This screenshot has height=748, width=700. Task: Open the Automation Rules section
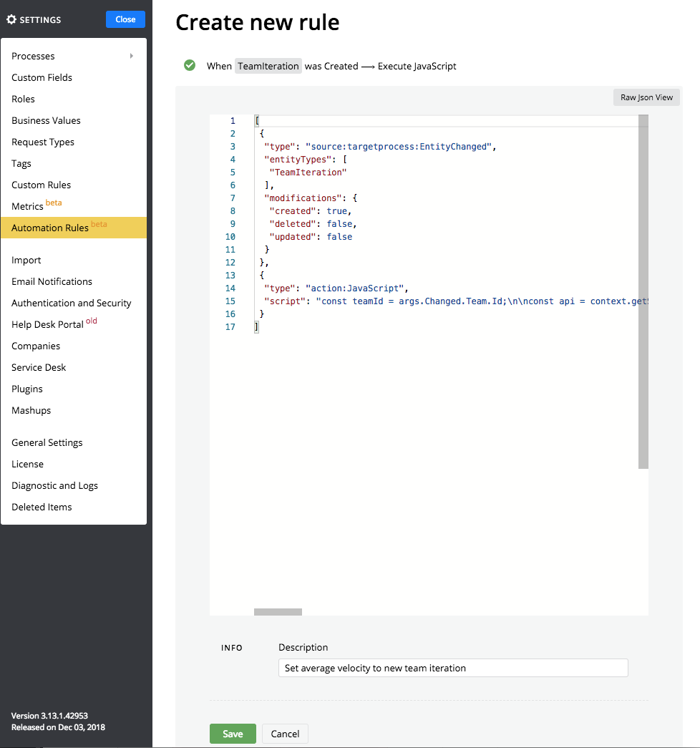(50, 228)
